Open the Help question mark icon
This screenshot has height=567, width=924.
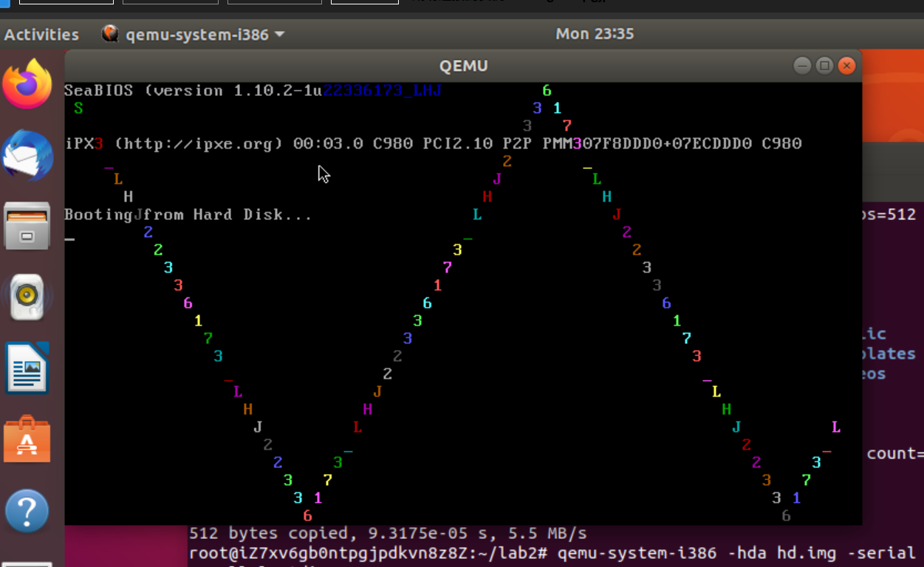tap(27, 511)
